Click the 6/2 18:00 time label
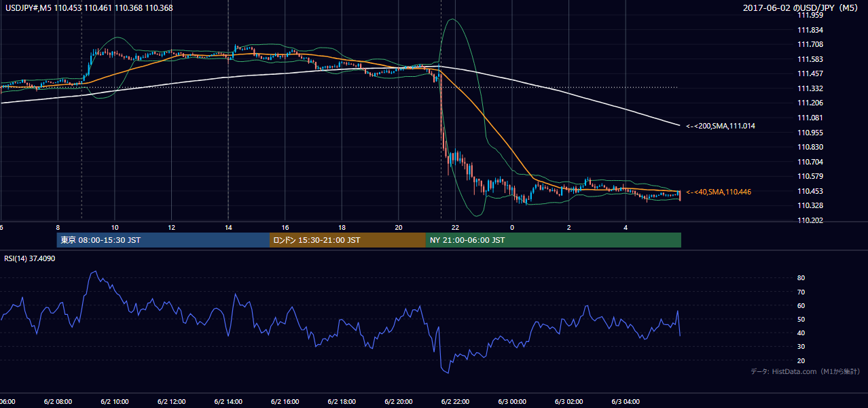The image size is (868, 408). pyautogui.click(x=342, y=402)
